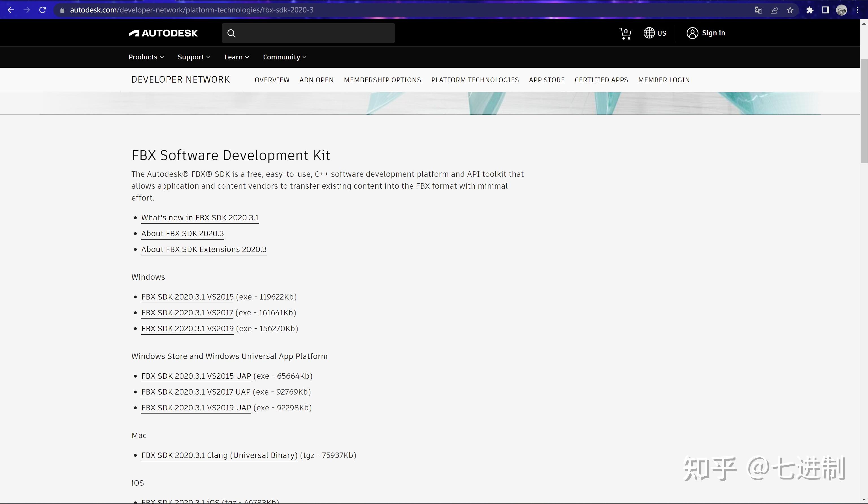Screen dimensions: 868x504
Task: Toggle the browser side panel icon
Action: (825, 10)
